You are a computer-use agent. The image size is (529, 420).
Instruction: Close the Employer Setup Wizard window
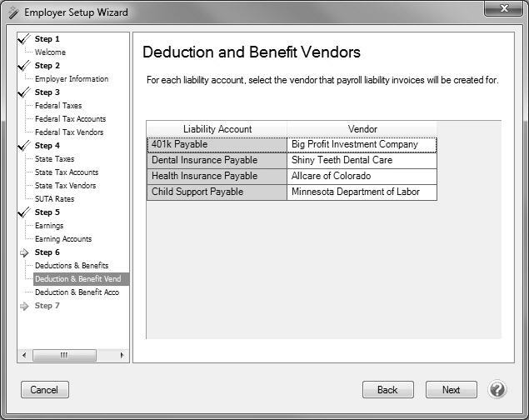tap(504, 11)
